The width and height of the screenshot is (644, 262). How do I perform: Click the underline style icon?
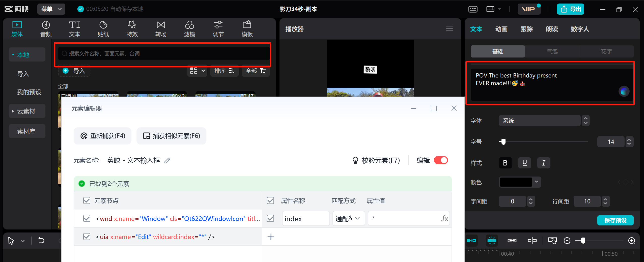524,163
